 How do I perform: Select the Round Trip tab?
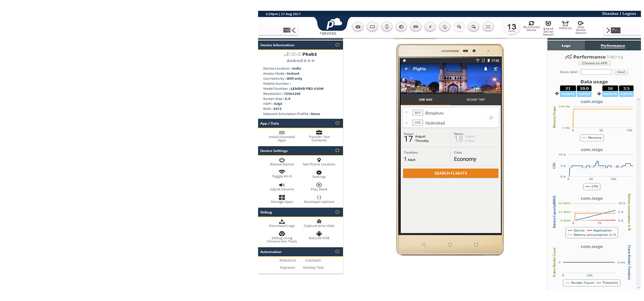tap(475, 99)
